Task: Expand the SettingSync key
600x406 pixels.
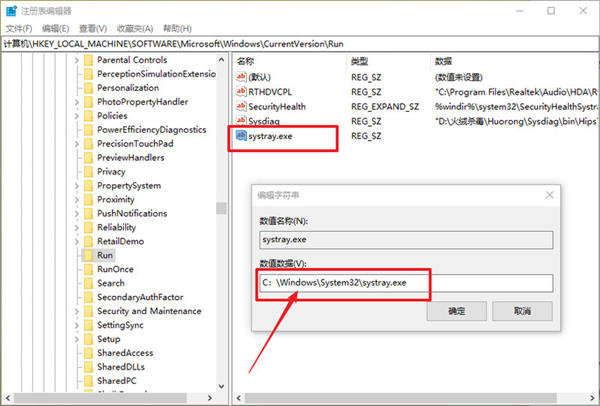Action: pos(77,325)
